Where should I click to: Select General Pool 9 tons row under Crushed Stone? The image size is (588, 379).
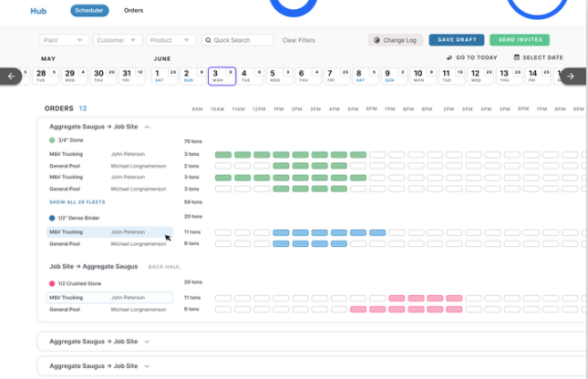coord(109,309)
